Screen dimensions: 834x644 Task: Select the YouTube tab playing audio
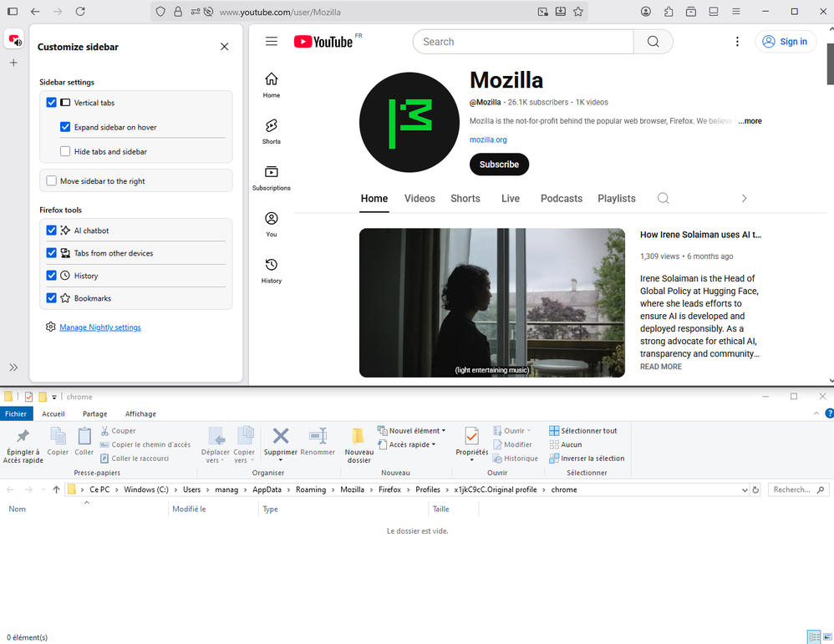(14, 39)
